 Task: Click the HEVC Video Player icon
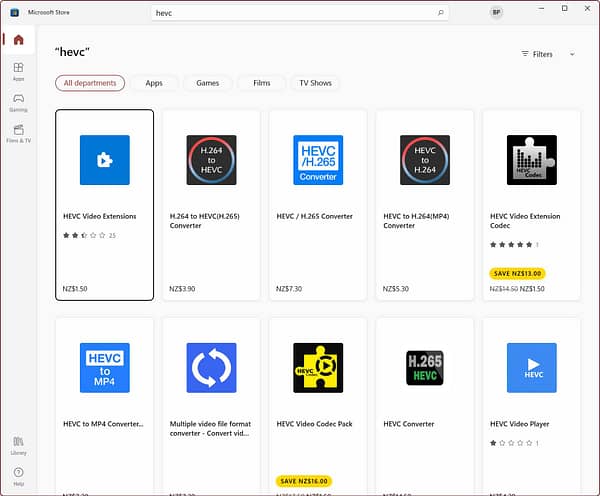click(532, 368)
